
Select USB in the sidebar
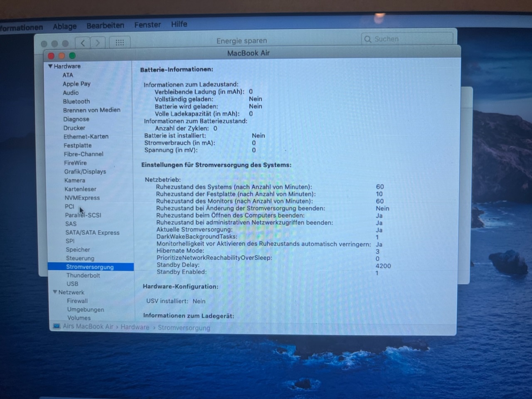pos(72,284)
